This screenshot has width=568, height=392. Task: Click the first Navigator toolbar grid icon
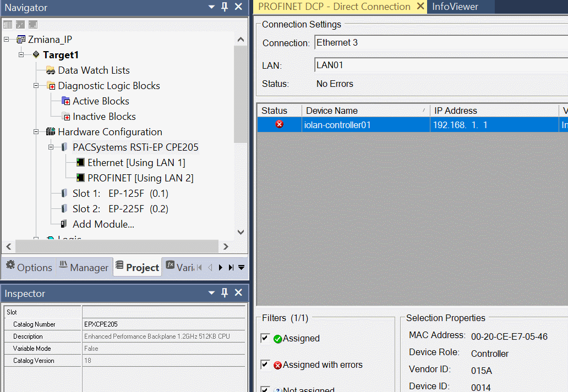click(x=8, y=25)
